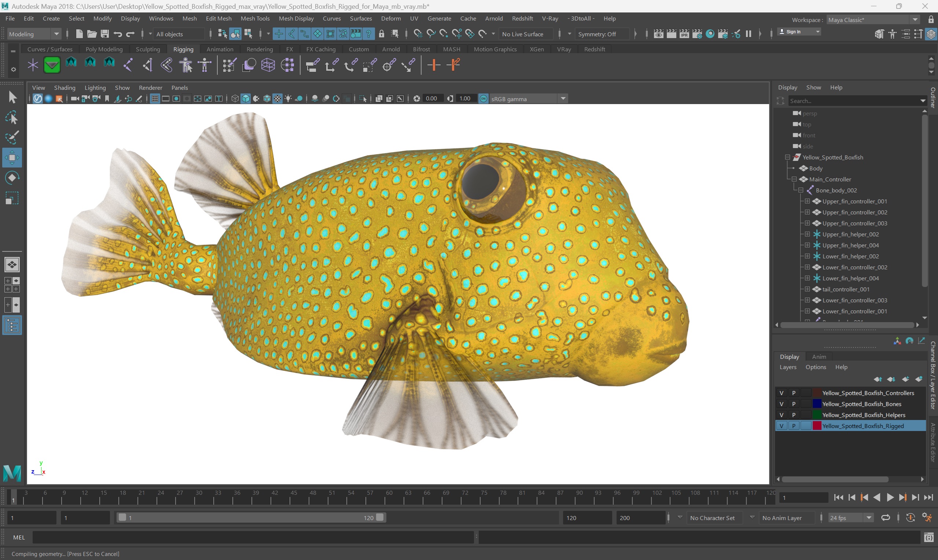Click the red Yellow_Spotted_Boxfish_Rigged layer color swatch
This screenshot has width=938, height=560.
point(817,425)
